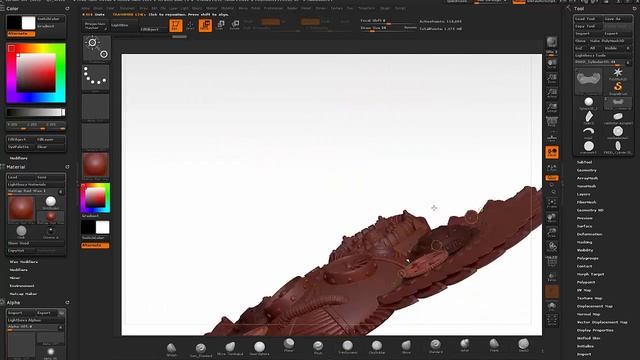
Task: Toggle the XYZ rotation axis button
Action: (x=552, y=178)
